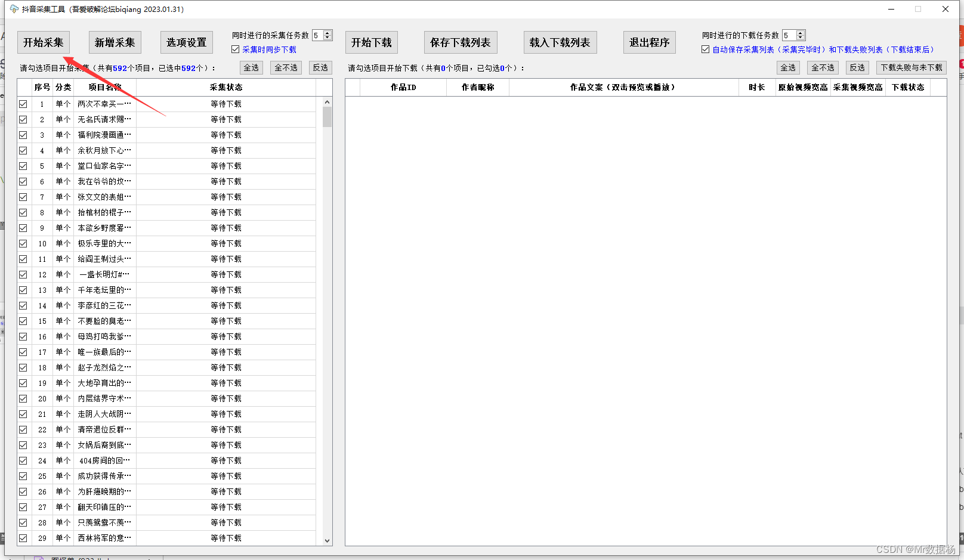Click the 作者昵称 column header

(478, 87)
